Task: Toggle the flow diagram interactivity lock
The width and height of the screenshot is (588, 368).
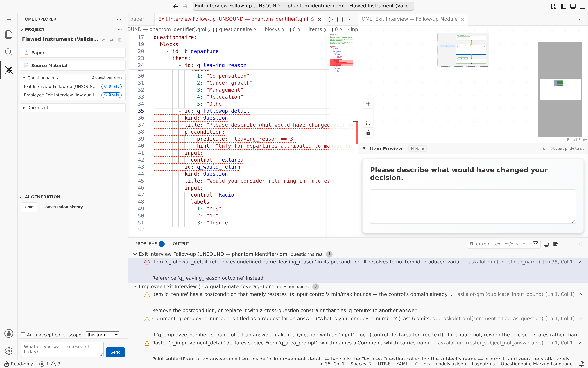Action: [x=368, y=133]
